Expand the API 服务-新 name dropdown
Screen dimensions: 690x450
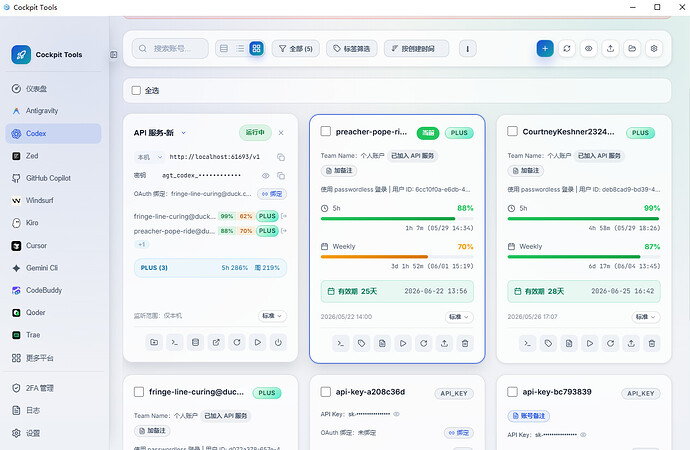[184, 133]
